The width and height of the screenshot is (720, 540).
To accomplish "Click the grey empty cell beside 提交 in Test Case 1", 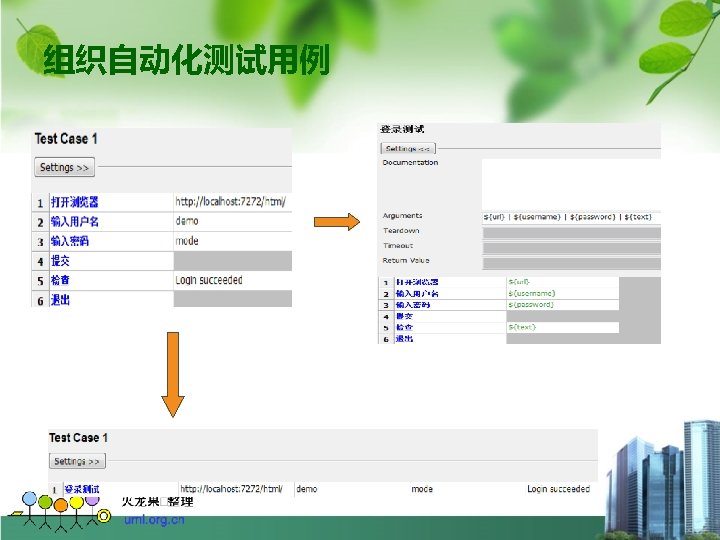I will click(233, 261).
